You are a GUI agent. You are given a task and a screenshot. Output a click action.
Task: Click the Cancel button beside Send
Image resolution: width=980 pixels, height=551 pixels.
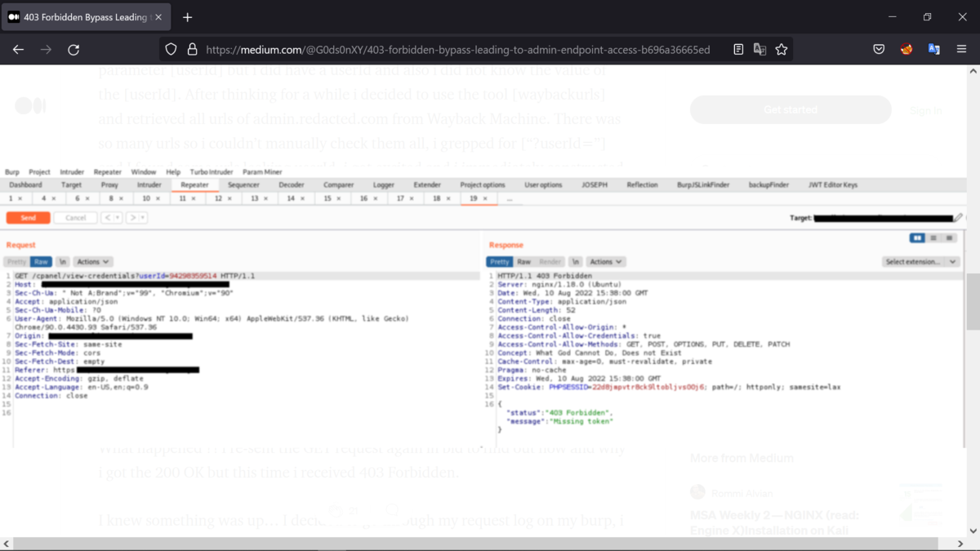75,217
